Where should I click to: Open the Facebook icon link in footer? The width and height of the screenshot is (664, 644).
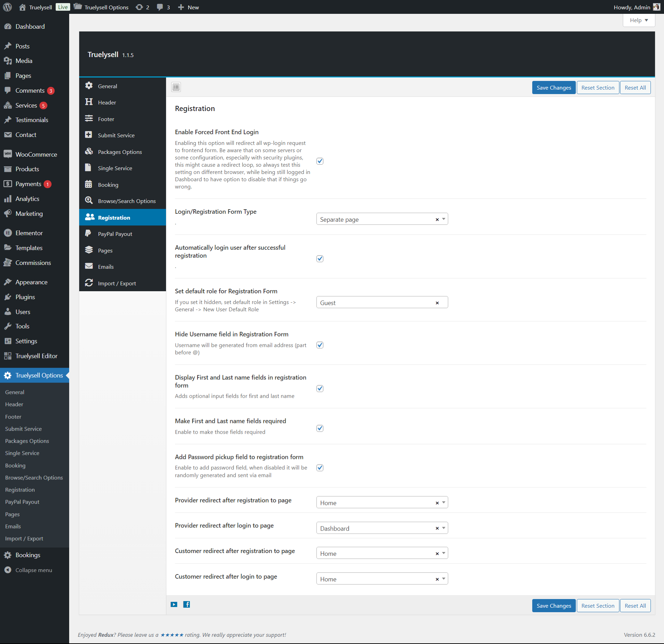[186, 604]
